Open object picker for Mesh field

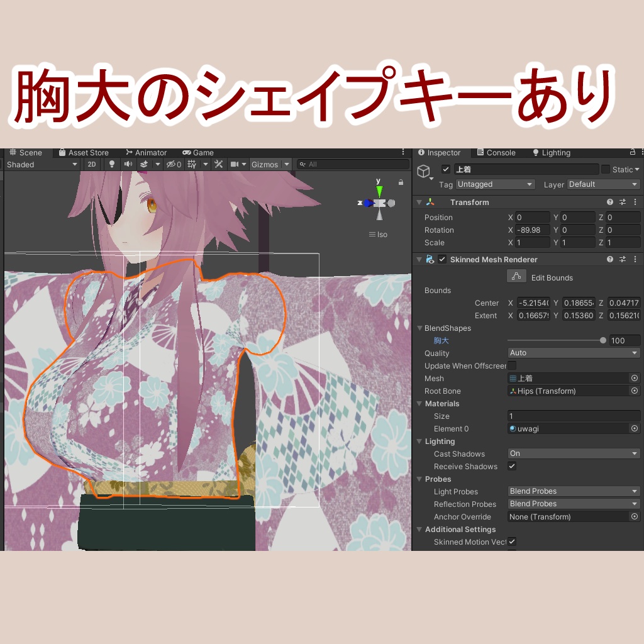635,378
